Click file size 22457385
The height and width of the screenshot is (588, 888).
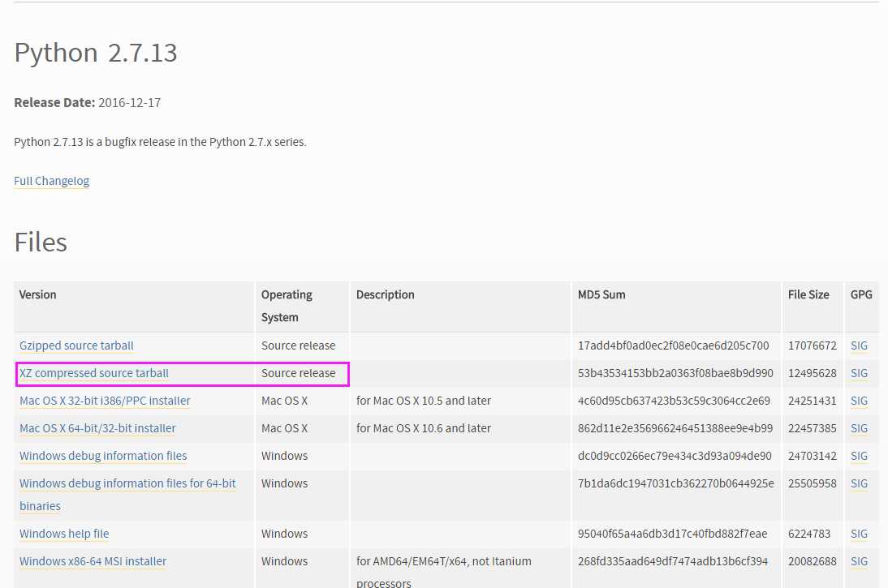(813, 428)
